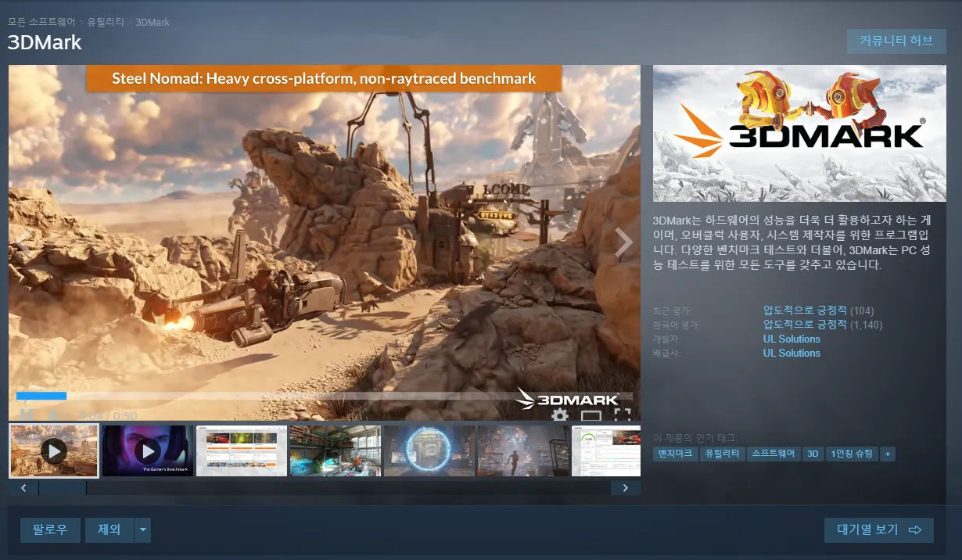The width and height of the screenshot is (962, 560).
Task: Select the 1인칭 슈팅 tag
Action: [x=852, y=454]
